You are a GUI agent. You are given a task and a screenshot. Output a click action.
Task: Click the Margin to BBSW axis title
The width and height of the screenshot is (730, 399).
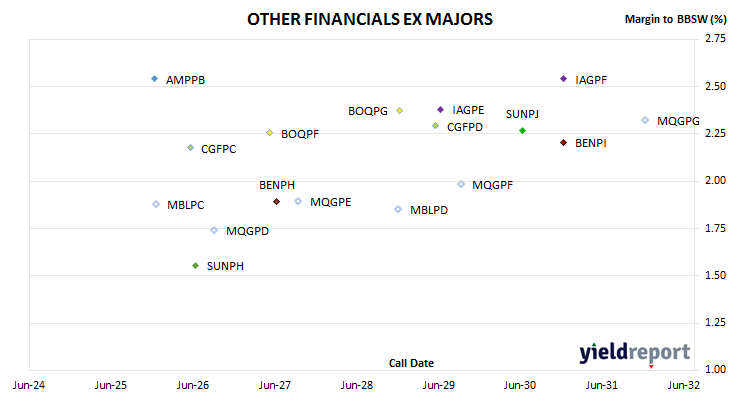coord(675,19)
